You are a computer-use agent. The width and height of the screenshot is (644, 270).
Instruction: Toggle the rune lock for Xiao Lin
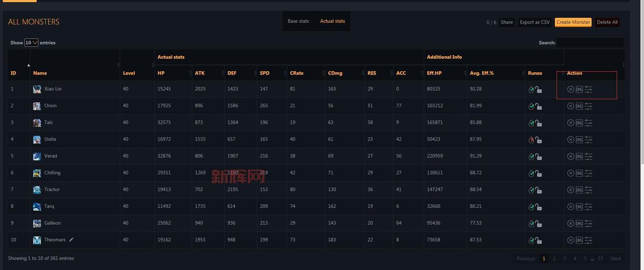pos(539,90)
